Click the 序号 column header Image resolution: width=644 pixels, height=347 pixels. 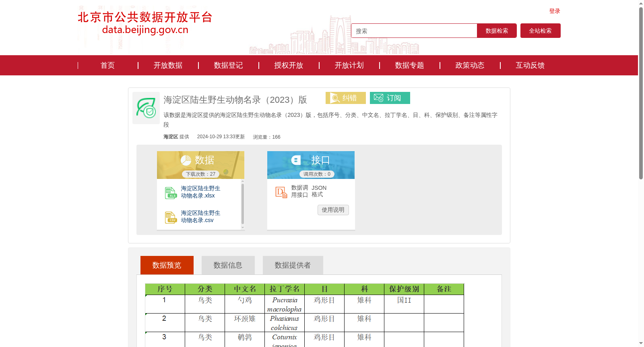click(165, 289)
